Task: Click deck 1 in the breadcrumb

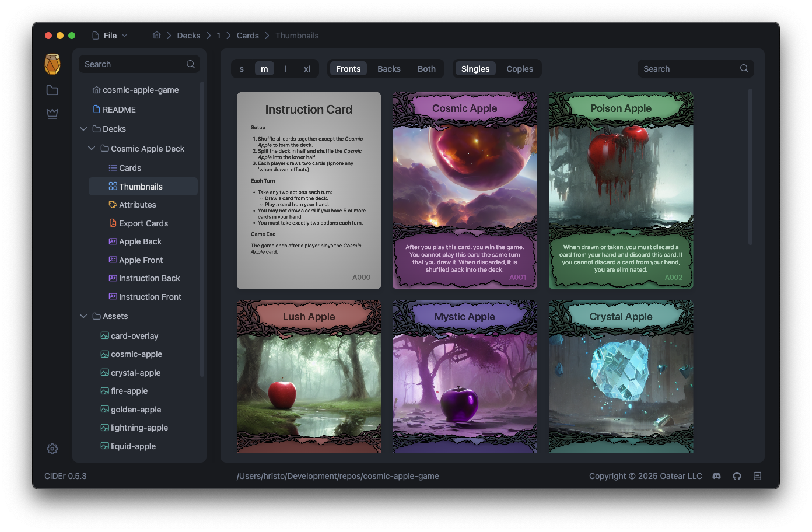Action: (219, 36)
